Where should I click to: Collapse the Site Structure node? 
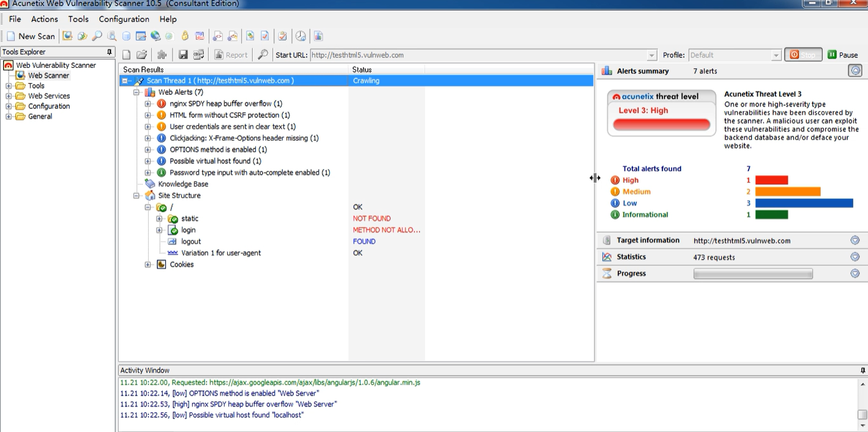137,196
